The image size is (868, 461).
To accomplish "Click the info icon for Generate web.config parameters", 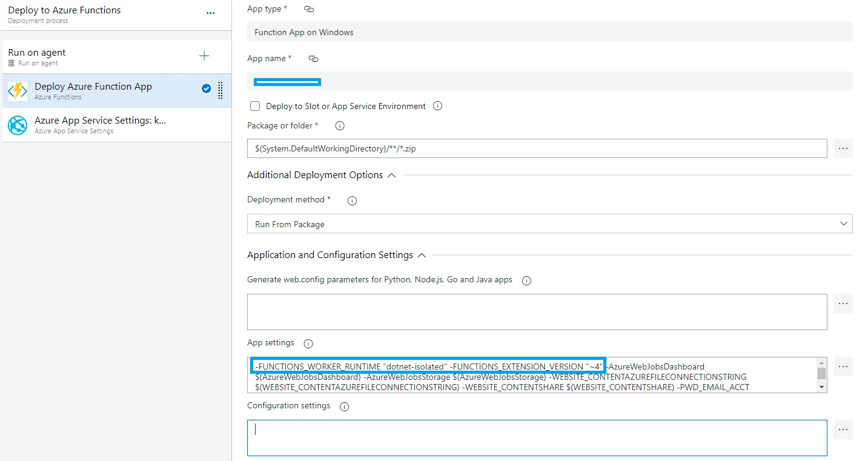I will click(526, 280).
